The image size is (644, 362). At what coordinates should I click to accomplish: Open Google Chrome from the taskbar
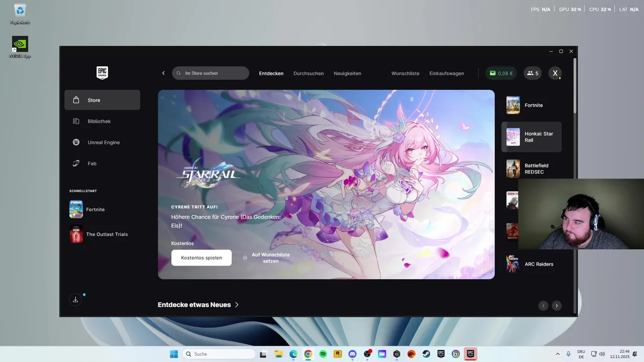(x=308, y=354)
